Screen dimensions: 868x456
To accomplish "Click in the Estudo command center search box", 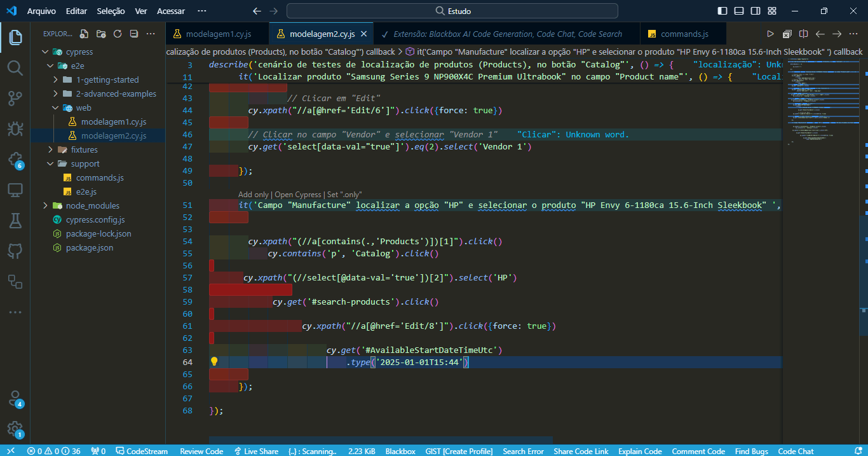I will 452,11.
